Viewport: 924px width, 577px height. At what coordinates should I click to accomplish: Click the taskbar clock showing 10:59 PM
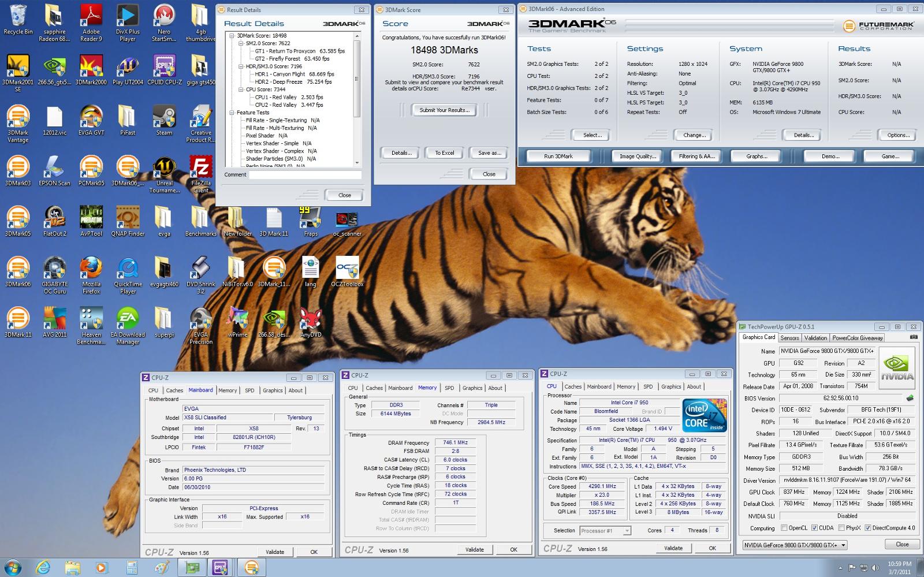tap(899, 568)
